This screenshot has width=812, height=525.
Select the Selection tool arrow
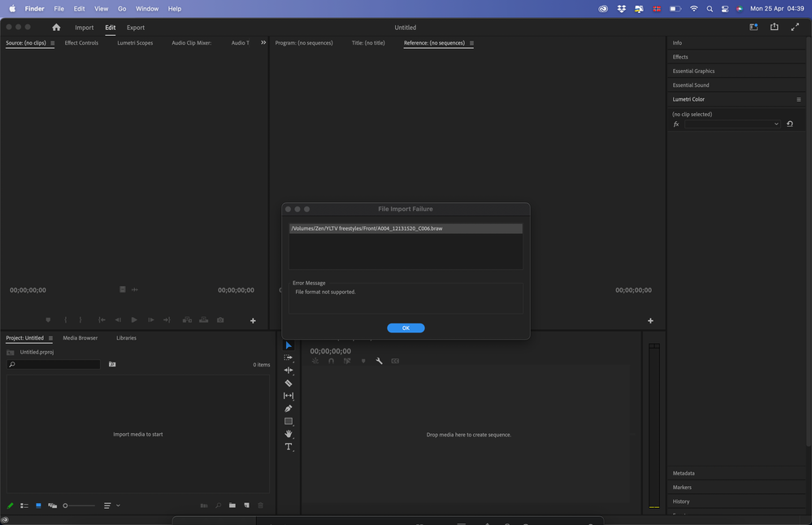pos(289,345)
